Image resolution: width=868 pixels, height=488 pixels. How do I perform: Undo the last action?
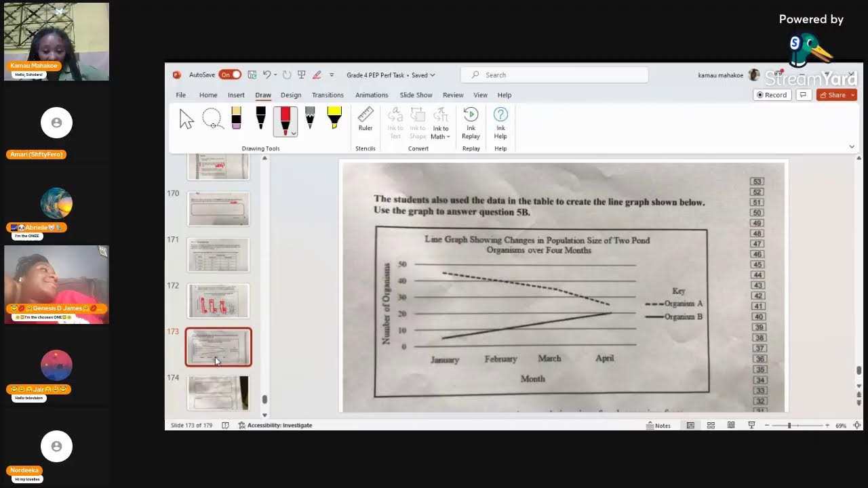point(267,75)
